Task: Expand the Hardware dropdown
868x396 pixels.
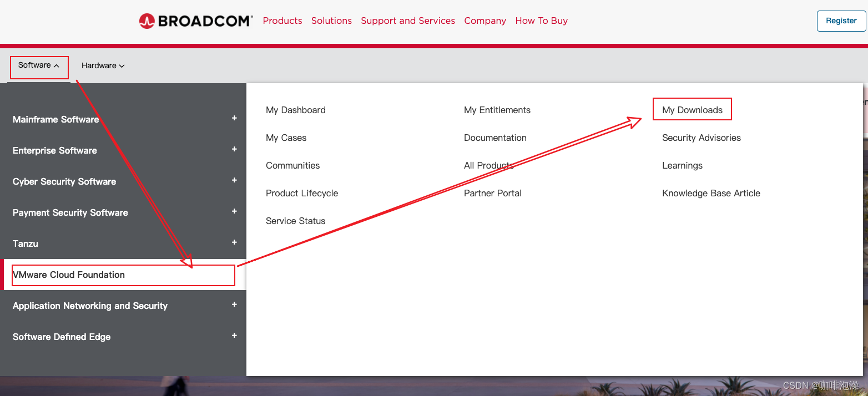Action: [x=103, y=65]
